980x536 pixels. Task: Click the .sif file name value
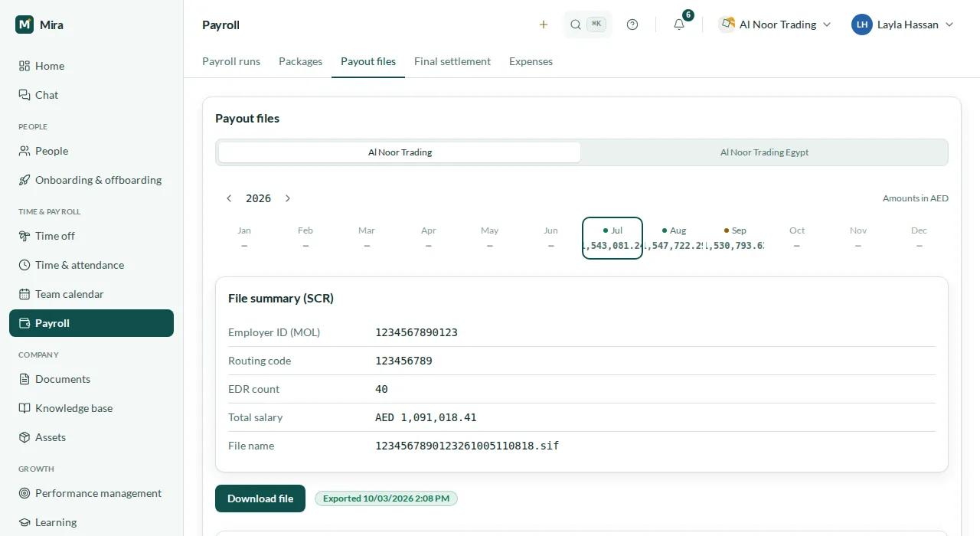click(x=467, y=446)
